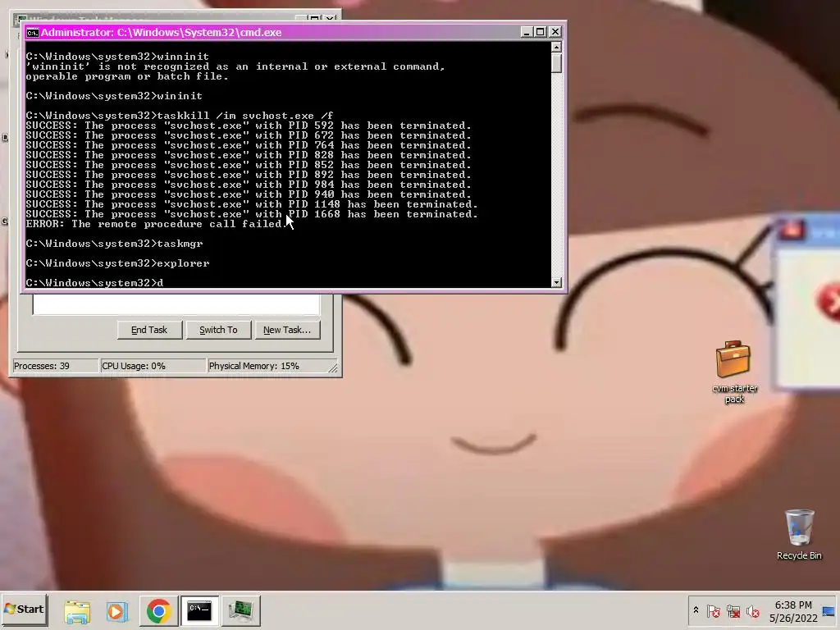
Task: Click the wininit command line
Action: point(114,96)
